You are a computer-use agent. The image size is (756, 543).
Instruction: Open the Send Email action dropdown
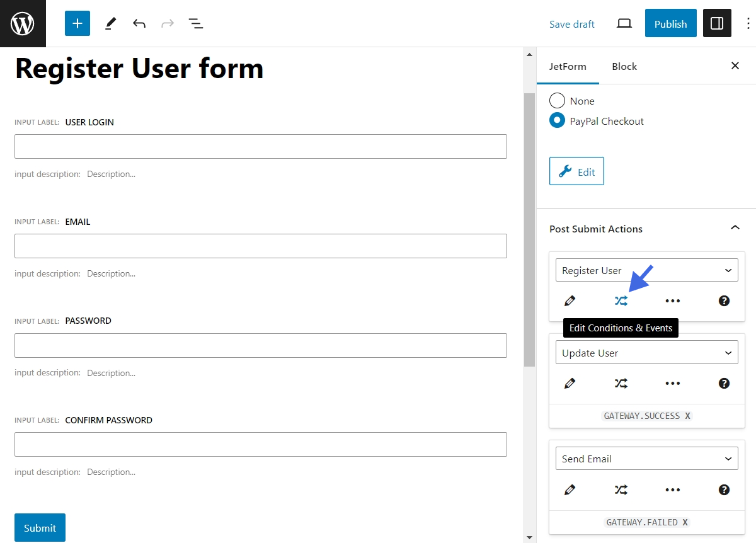tap(646, 458)
